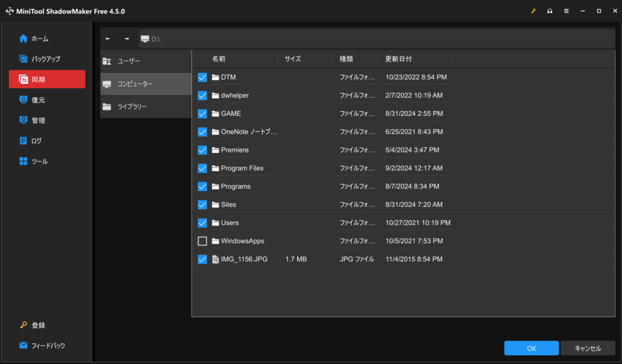Click the Cancel button (キャンセル)
This screenshot has height=364, width=622.
[588, 348]
